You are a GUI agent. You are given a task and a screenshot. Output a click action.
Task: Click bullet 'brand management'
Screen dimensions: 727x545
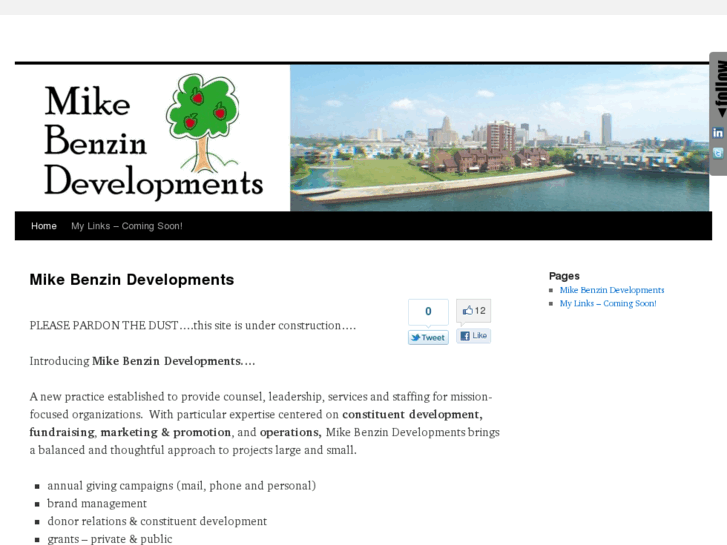pos(97,503)
